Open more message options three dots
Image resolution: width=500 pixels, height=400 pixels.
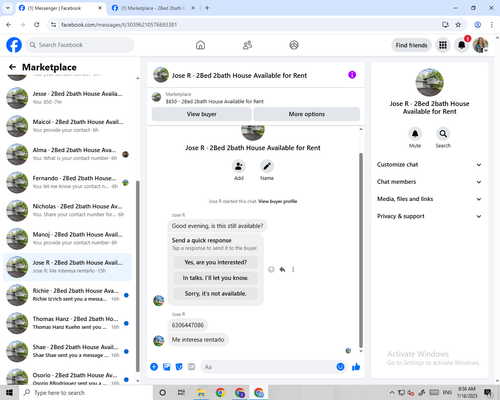tap(293, 269)
